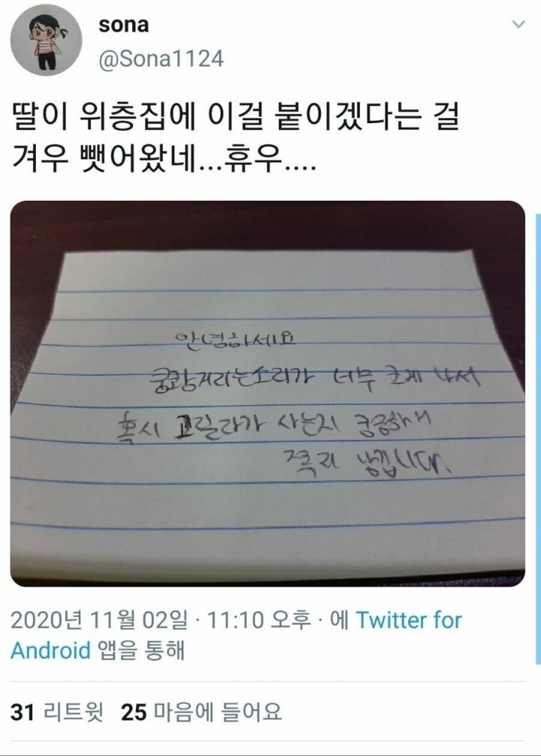Open the @Sona1124 handle
541x756 pixels.
tap(162, 59)
